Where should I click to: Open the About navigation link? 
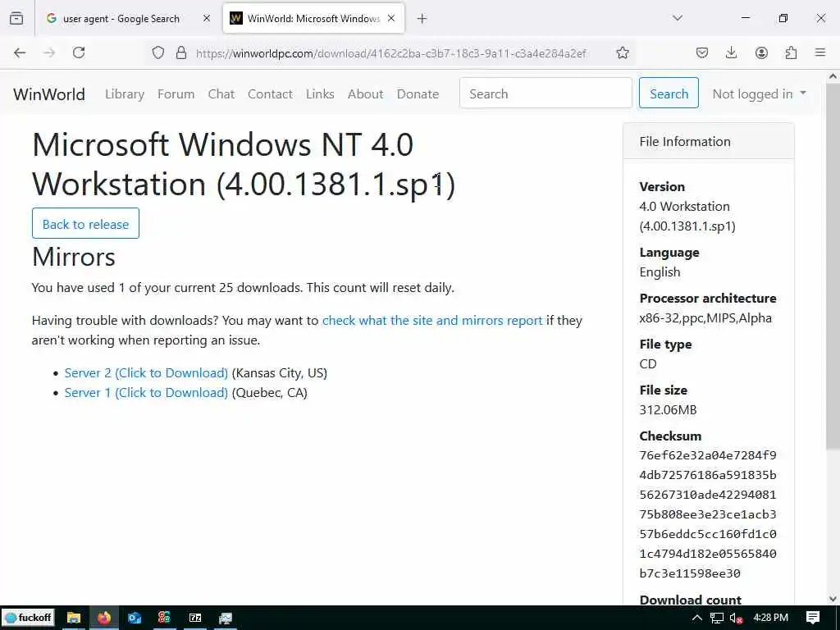(x=365, y=94)
